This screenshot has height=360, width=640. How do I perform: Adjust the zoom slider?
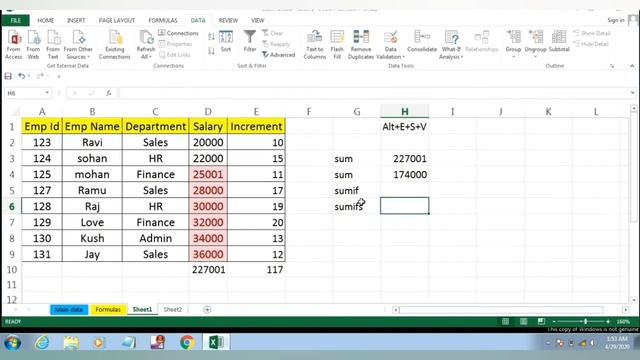pos(585,322)
